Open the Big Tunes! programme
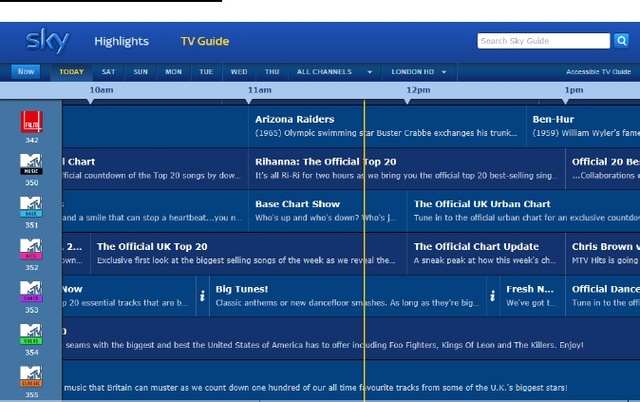Image resolution: width=640 pixels, height=402 pixels. (x=347, y=296)
